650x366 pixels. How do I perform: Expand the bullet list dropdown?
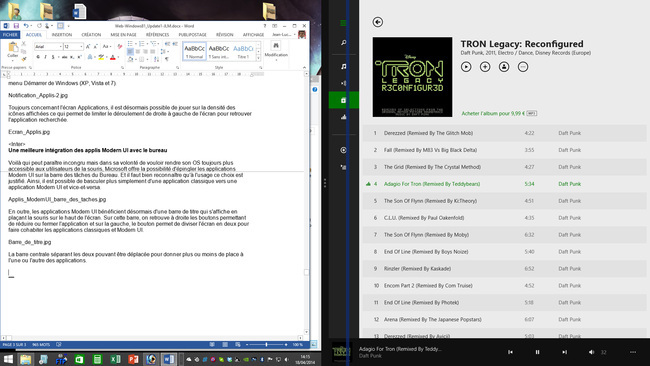coord(136,44)
